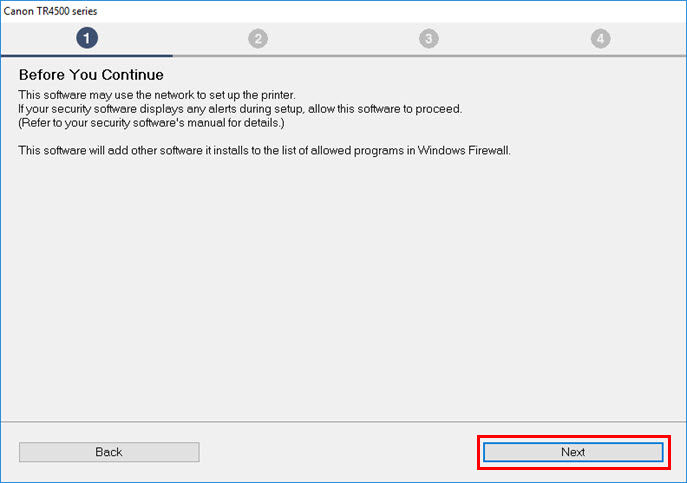This screenshot has width=687, height=483.
Task: Go back with the Back button
Action: pos(109,452)
